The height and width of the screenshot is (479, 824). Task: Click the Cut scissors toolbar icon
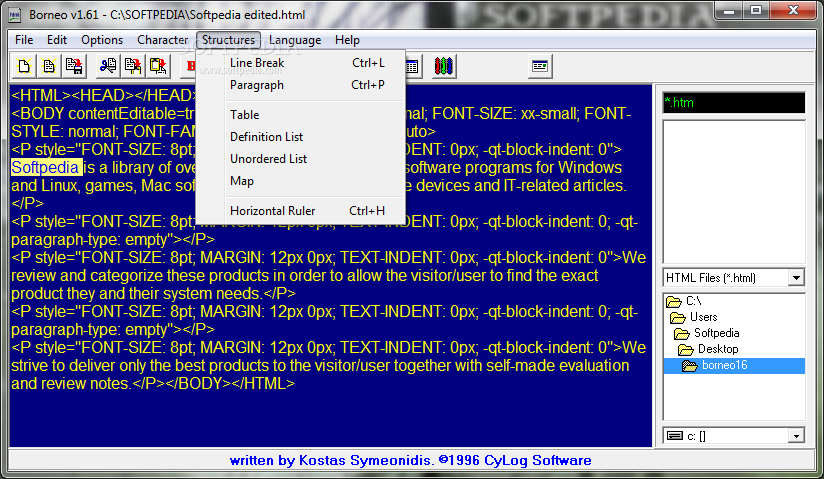[108, 66]
